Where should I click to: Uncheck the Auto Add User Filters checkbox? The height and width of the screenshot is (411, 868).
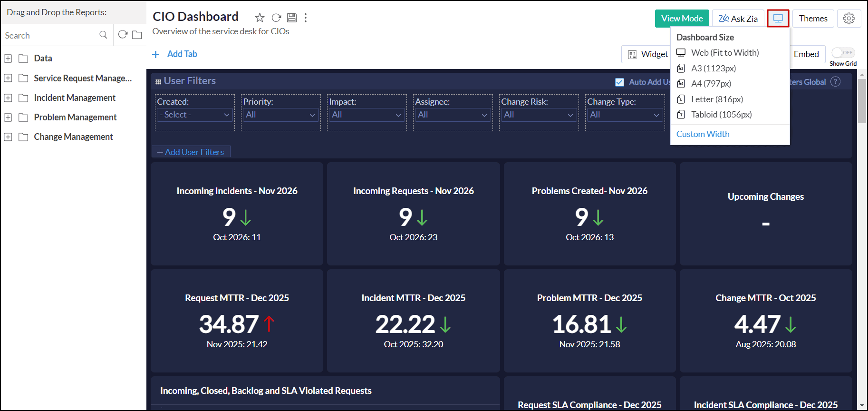tap(619, 82)
